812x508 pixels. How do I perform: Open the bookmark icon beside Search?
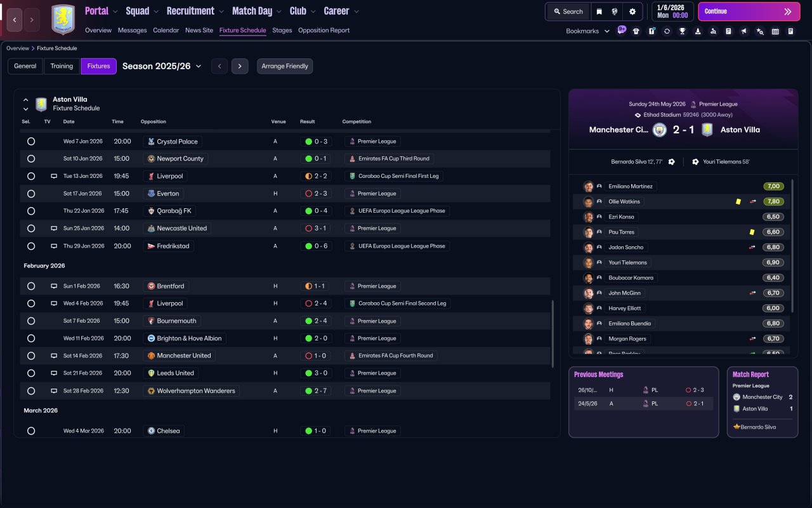pos(599,11)
